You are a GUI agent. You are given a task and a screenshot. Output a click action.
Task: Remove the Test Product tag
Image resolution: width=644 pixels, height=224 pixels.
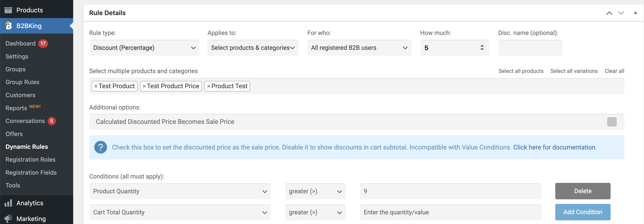pyautogui.click(x=96, y=86)
